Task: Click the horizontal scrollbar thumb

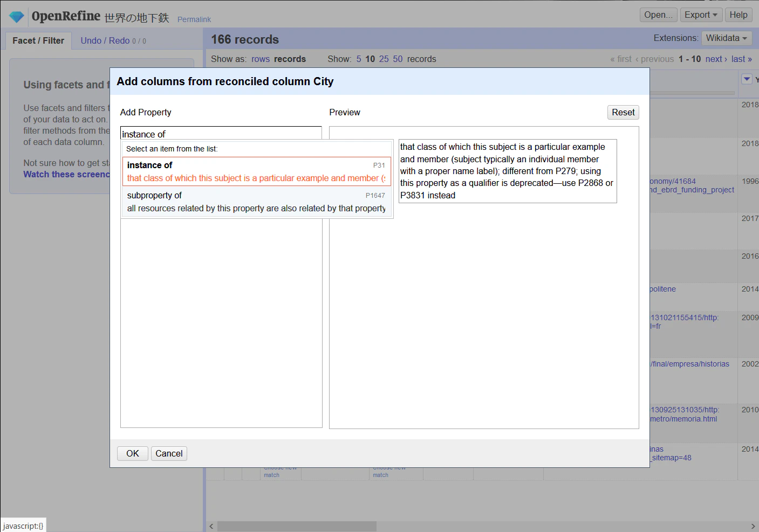Action: tap(297, 526)
